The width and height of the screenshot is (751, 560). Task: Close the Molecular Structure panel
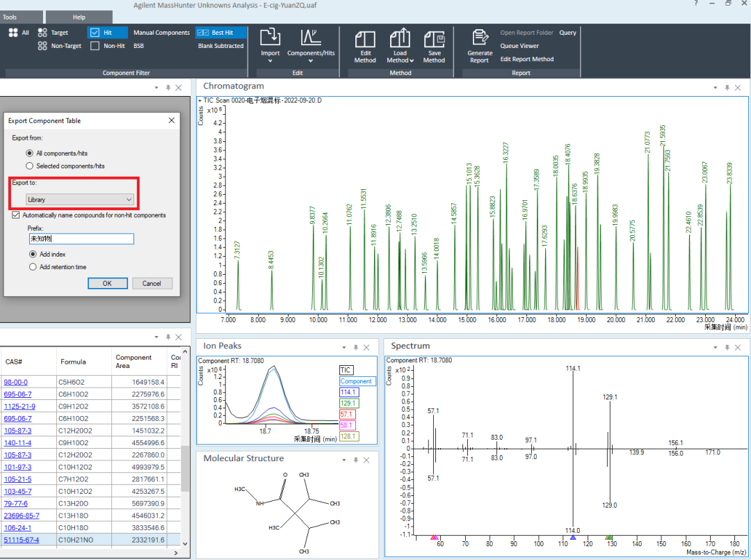coord(366,460)
